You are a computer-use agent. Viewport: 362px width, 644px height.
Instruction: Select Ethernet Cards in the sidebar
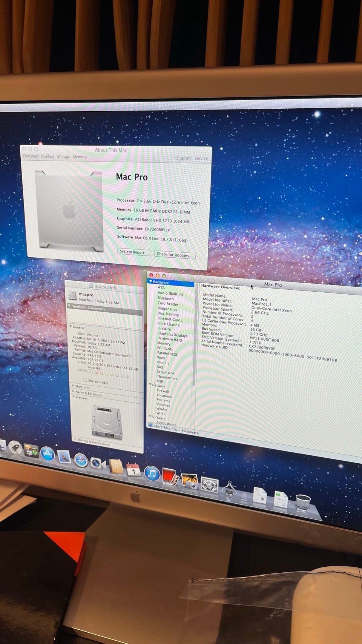(x=170, y=319)
